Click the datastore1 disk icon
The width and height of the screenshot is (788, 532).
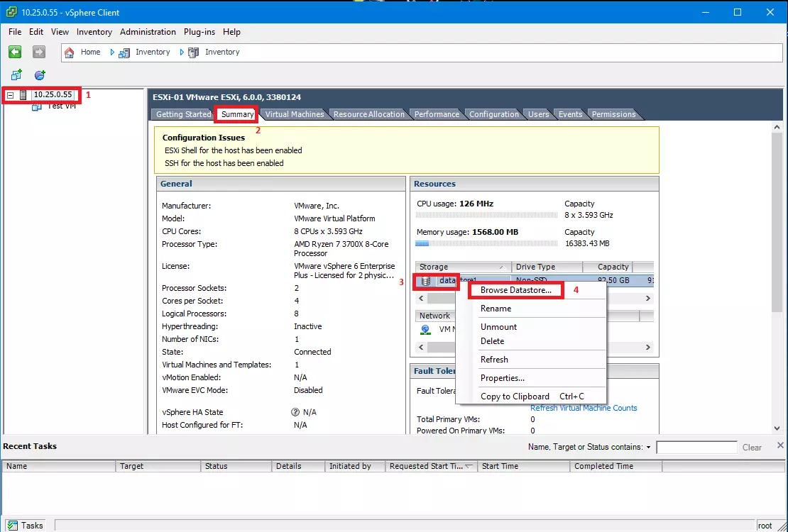coord(426,281)
